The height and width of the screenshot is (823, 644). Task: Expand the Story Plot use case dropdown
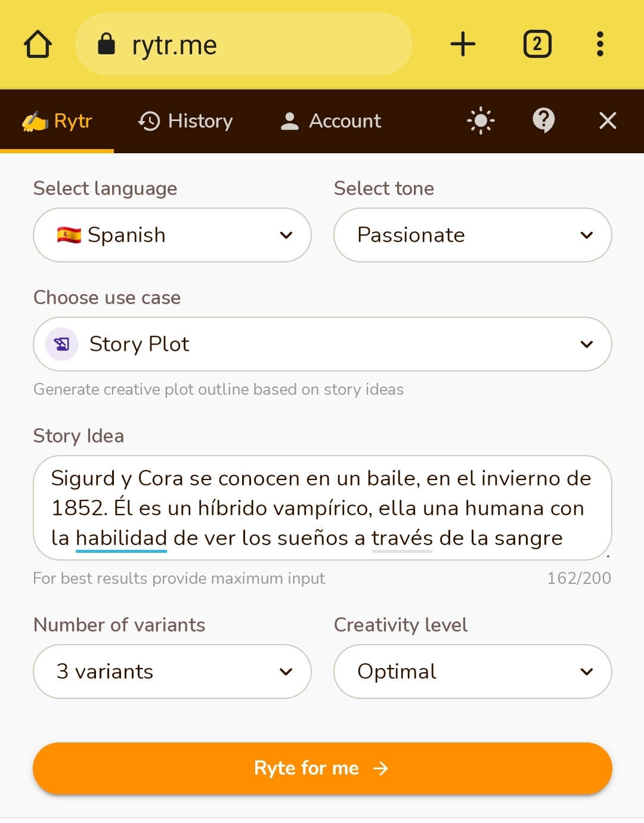click(x=323, y=344)
